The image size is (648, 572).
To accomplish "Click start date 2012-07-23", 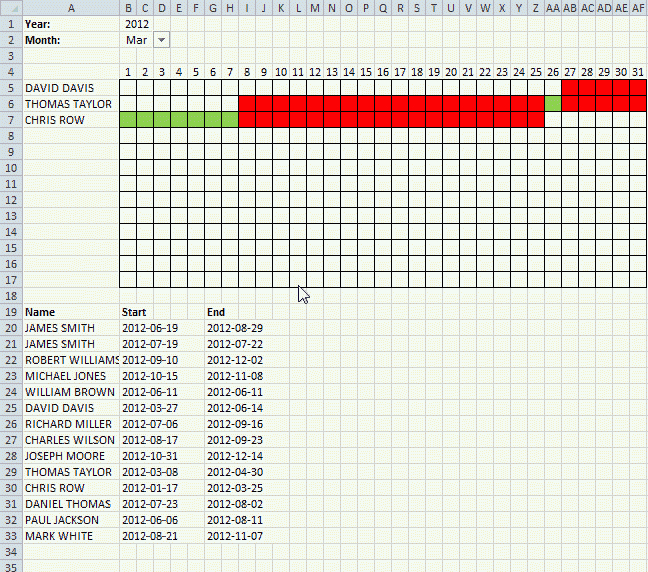I will click(150, 504).
